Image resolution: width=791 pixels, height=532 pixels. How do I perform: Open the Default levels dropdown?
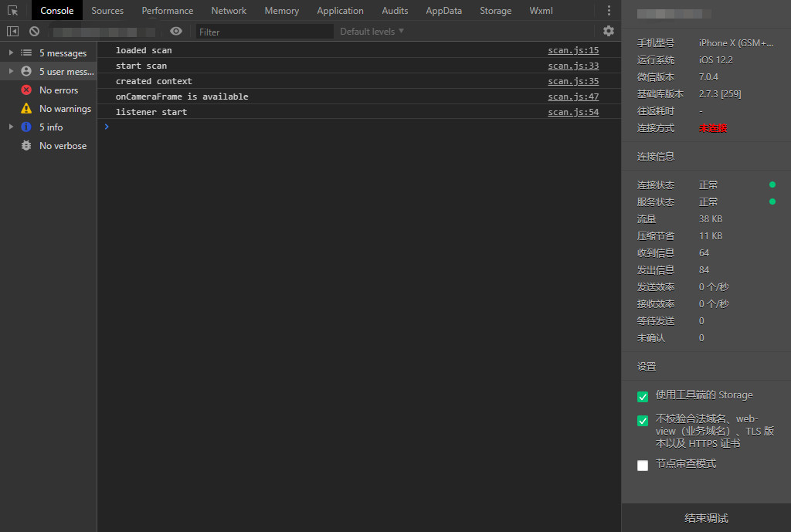[x=372, y=31]
